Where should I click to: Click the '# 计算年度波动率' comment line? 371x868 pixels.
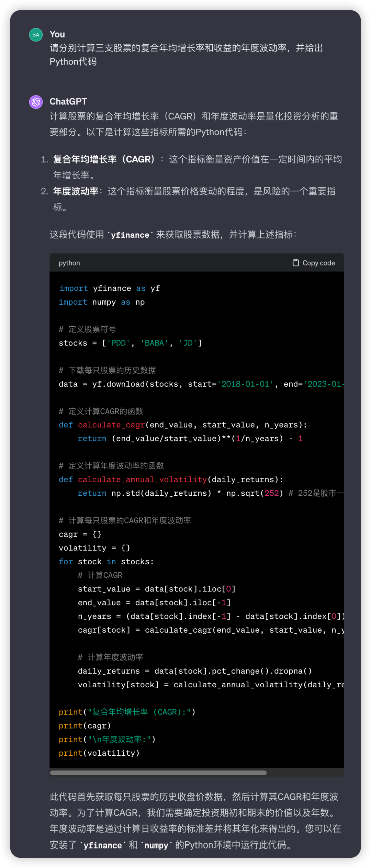(x=111, y=657)
